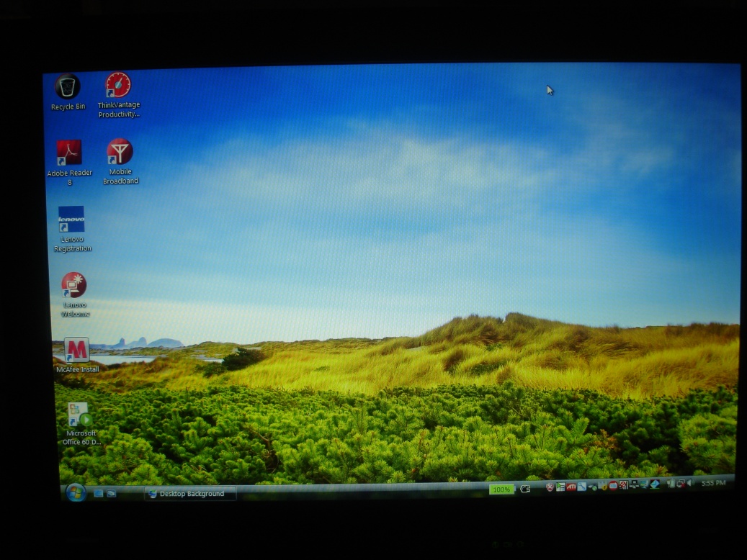Click Switch between windows in Quick Launch
Screen dimensions: 747x560
pos(112,493)
